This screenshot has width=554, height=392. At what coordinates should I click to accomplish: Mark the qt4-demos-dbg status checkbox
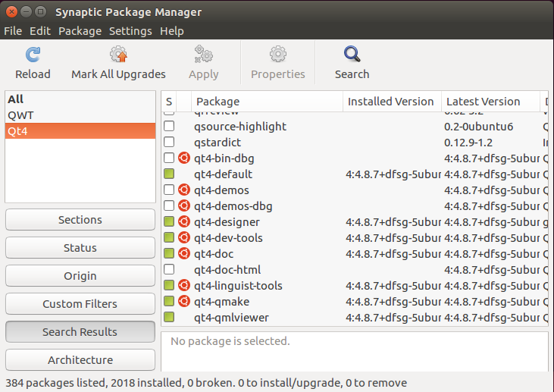pos(169,205)
